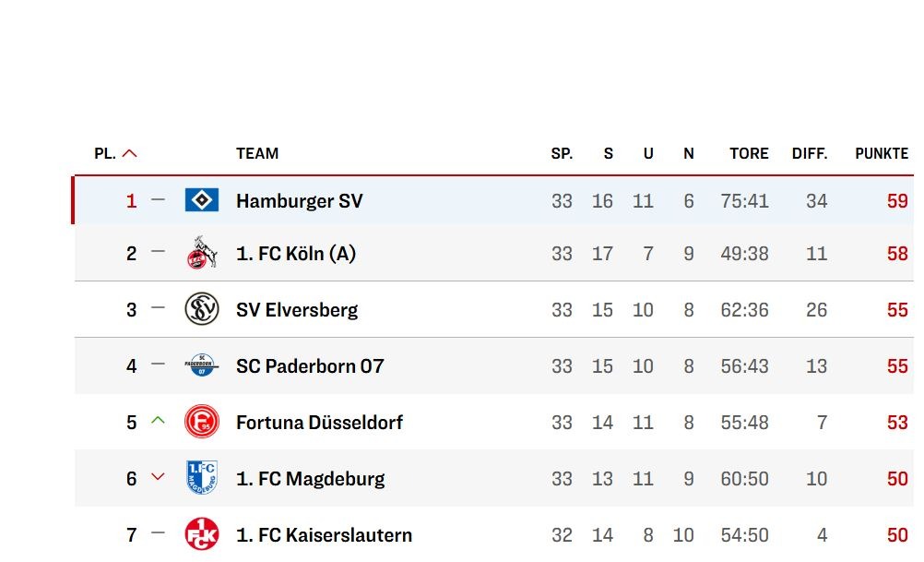Screen dimensions: 924x562
Task: Click the 1. FC Magdeburg shield logo
Action: click(x=202, y=478)
